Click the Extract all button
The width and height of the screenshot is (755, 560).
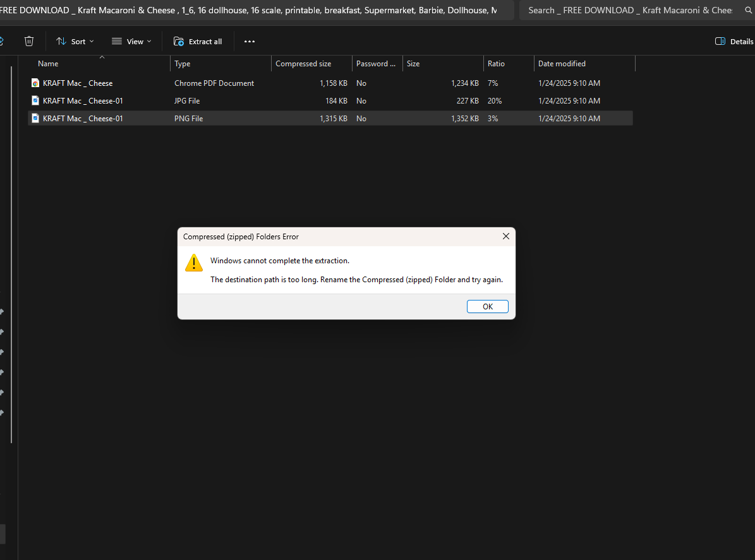[x=198, y=42]
